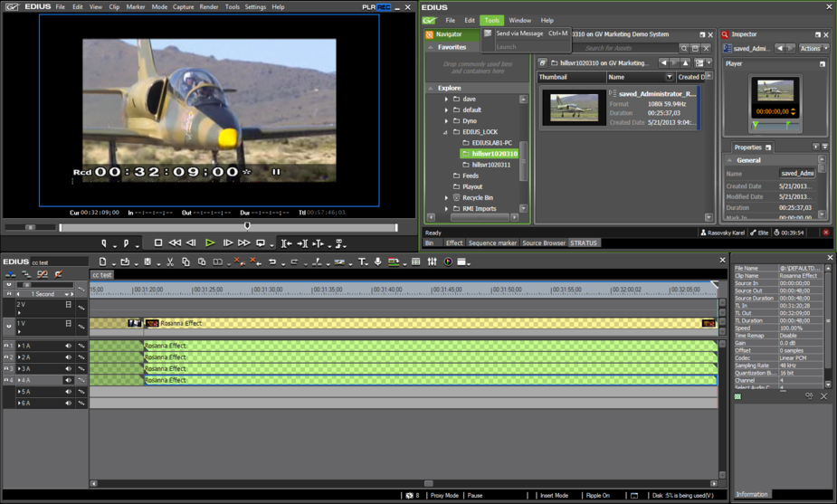This screenshot has height=504, width=837.
Task: Toggle insert/overwrite mode icon in the timeline
Action: [x=10, y=274]
